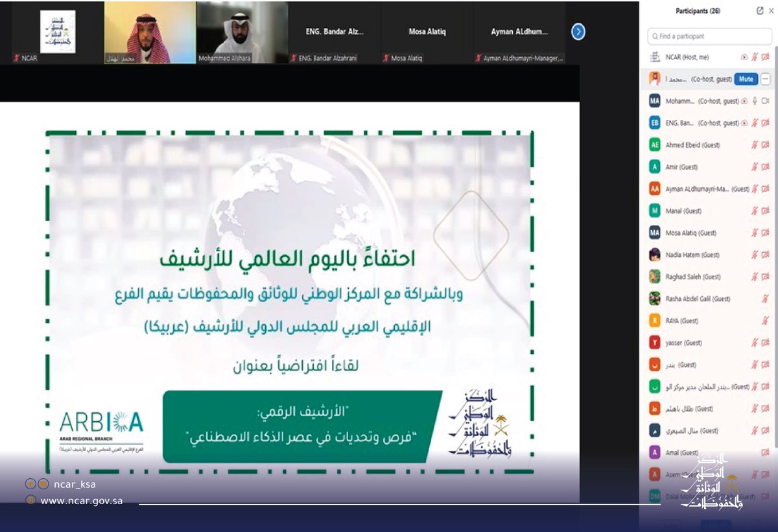Click the AA avatar of Ayman ALdhumayri
Viewport: 778px width, 532px height.
[x=655, y=189]
